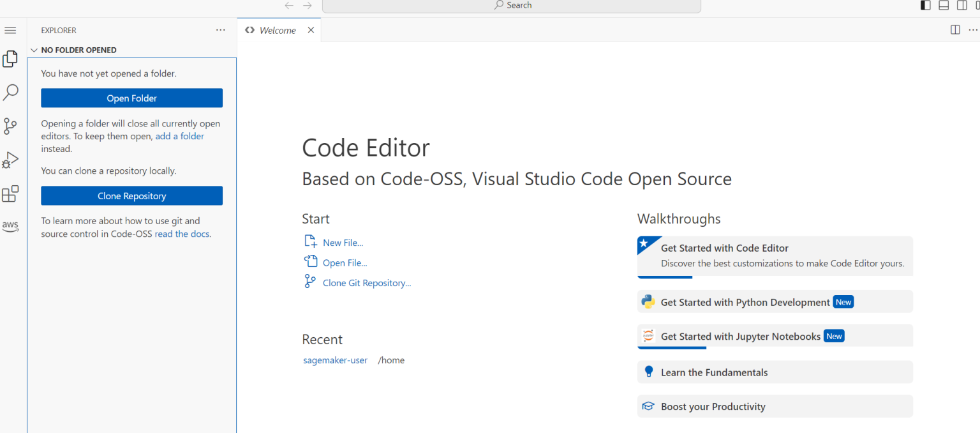Collapse the NO FOLDER OPENED section
Viewport: 980px width, 433px height.
click(x=34, y=50)
